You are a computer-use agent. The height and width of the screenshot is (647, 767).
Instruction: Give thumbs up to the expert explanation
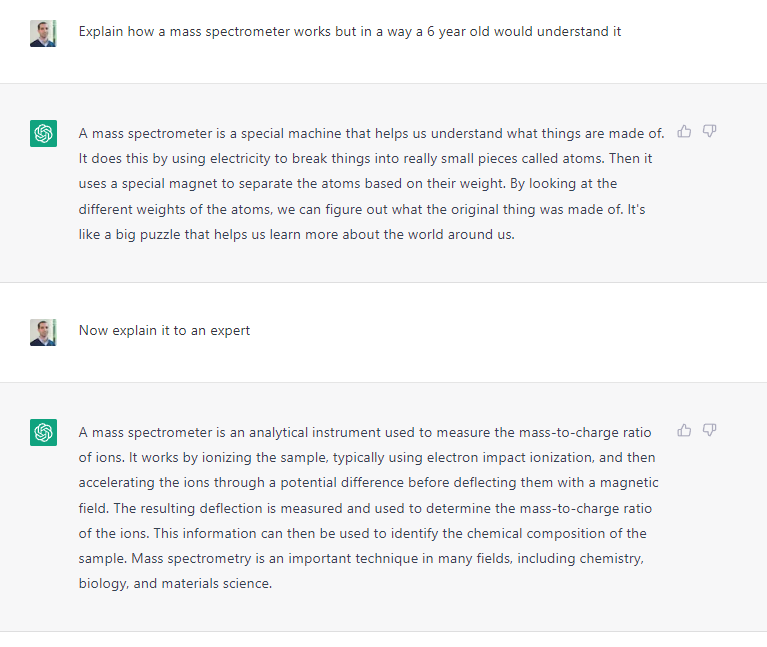click(685, 430)
